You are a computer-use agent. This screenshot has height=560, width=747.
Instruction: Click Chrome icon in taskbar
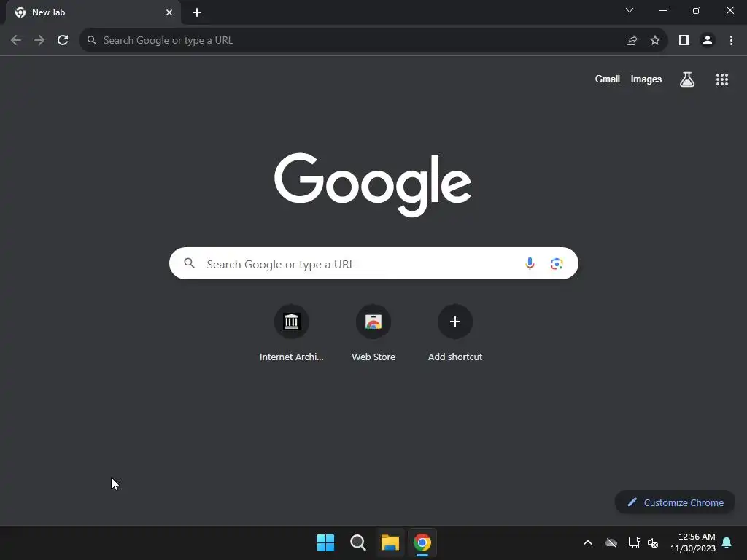(422, 542)
